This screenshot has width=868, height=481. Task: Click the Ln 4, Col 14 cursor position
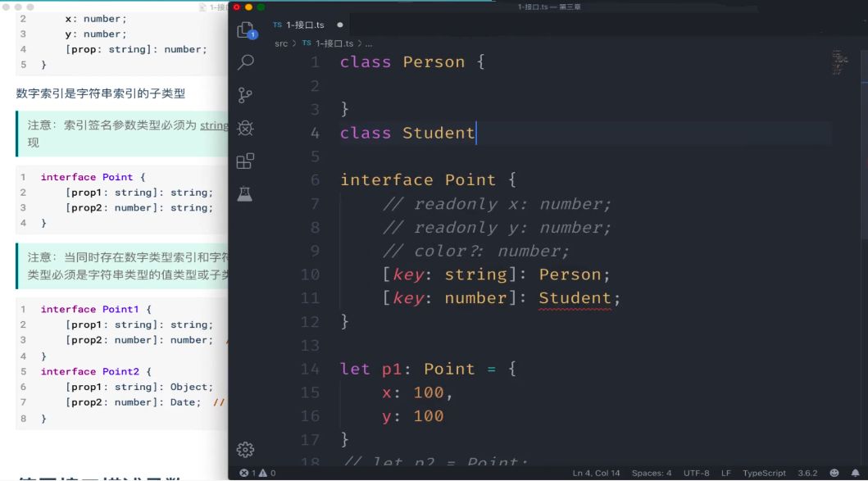[597, 473]
